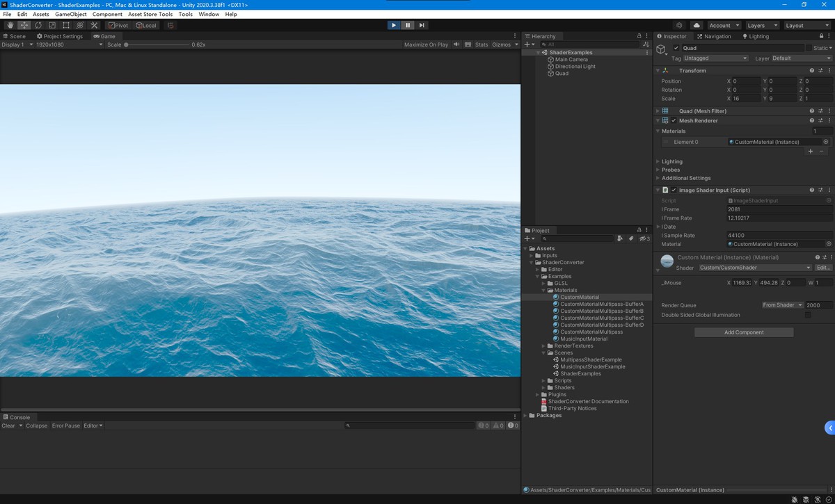Search project by label icon

click(631, 238)
